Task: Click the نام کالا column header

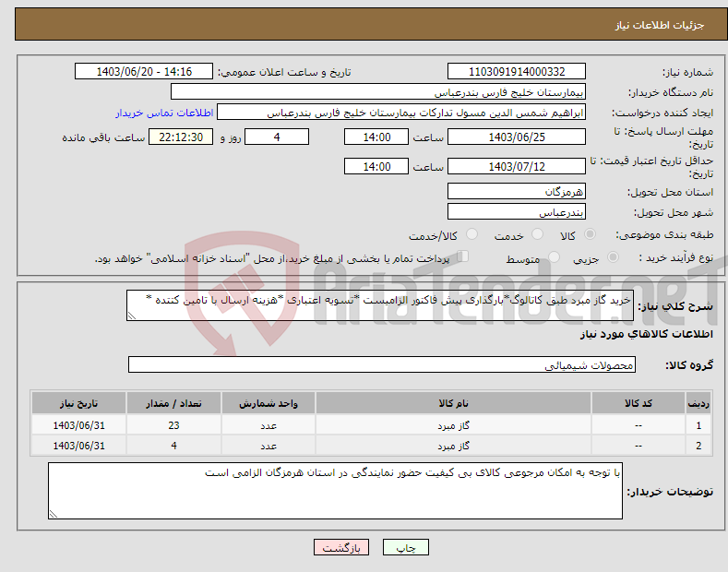Action: coord(453,403)
